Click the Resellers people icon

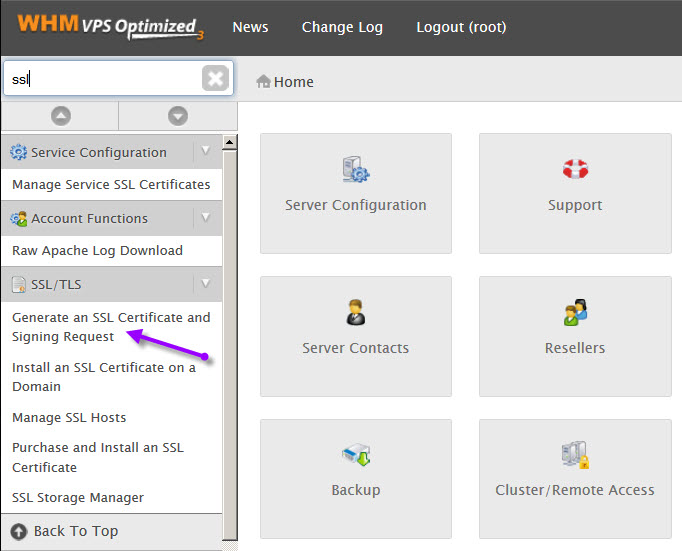[575, 312]
